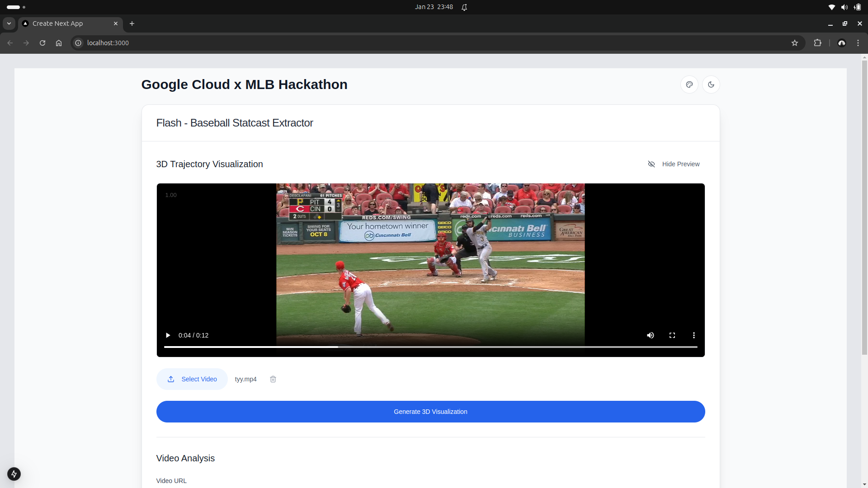The width and height of the screenshot is (868, 488).
Task: Click the Select Video upload button
Action: [x=192, y=379]
